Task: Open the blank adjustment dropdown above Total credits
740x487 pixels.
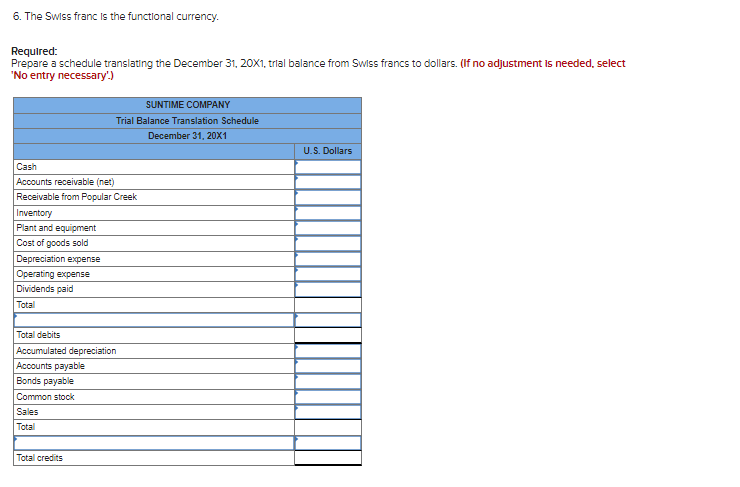Action: [x=154, y=443]
